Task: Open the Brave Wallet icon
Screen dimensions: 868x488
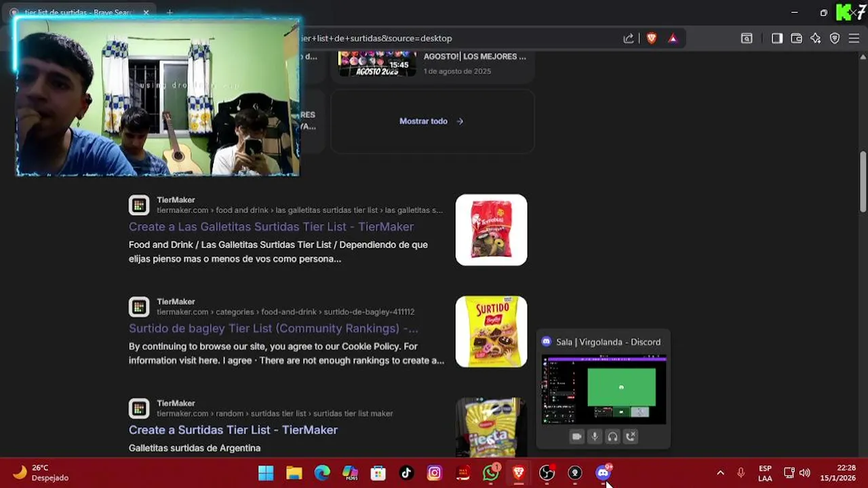Action: (x=797, y=39)
